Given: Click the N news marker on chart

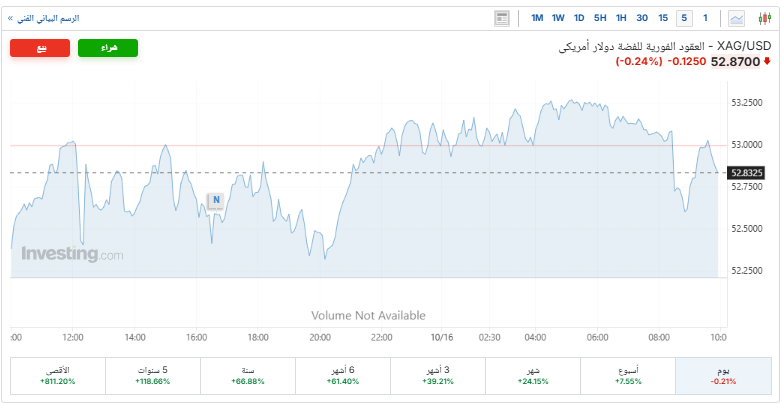Looking at the screenshot, I should (x=215, y=200).
